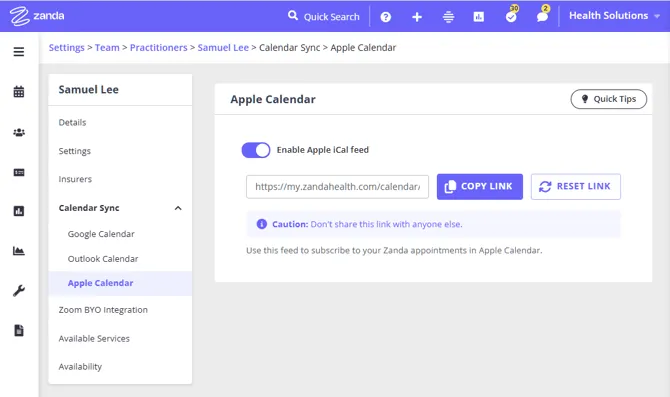Collapse the Calendar Sync section chevron
Viewport: 670px width, 397px height.
pyautogui.click(x=178, y=208)
